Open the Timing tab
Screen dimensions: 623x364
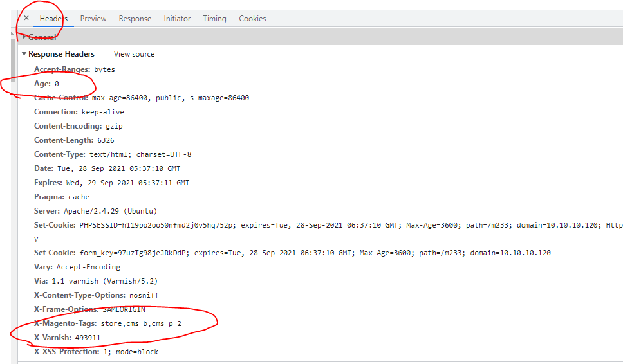tap(214, 19)
